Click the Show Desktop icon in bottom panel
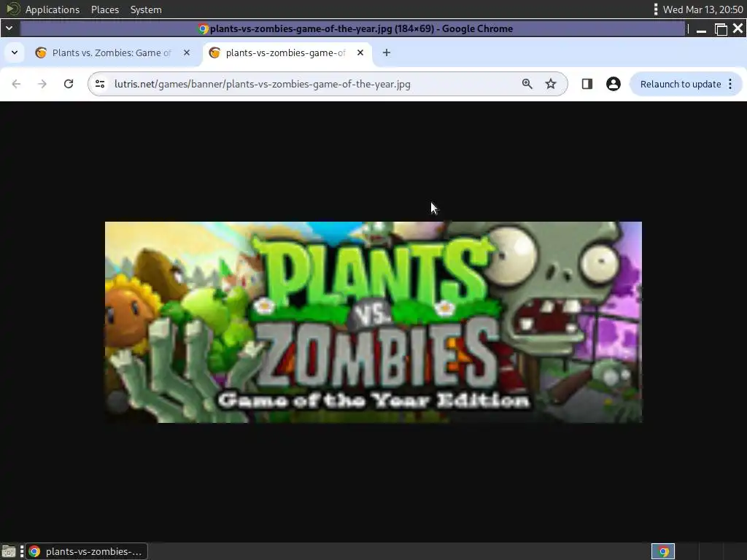 [9, 551]
